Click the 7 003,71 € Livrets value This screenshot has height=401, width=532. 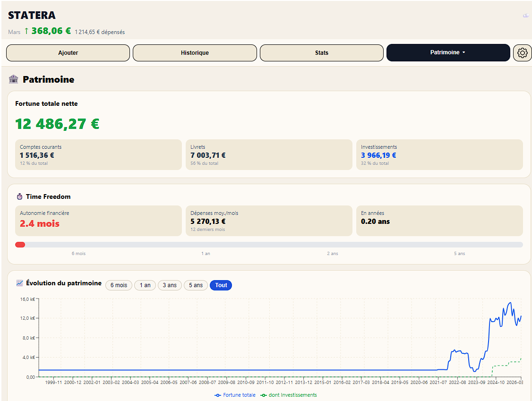coord(208,155)
